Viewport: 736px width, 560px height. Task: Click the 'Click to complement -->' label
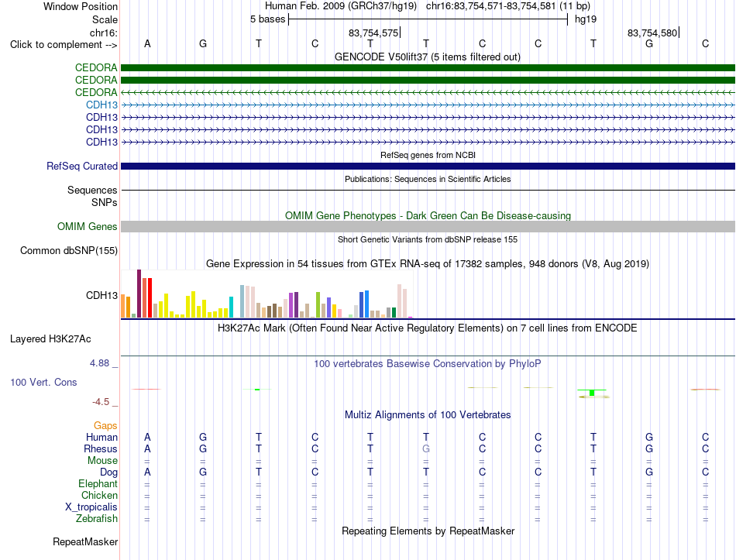pyautogui.click(x=64, y=45)
